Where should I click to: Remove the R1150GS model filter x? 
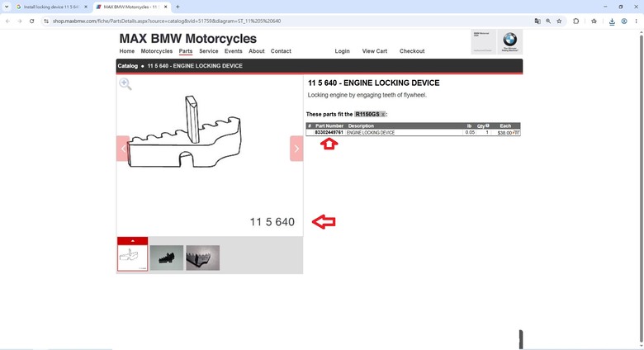(383, 115)
